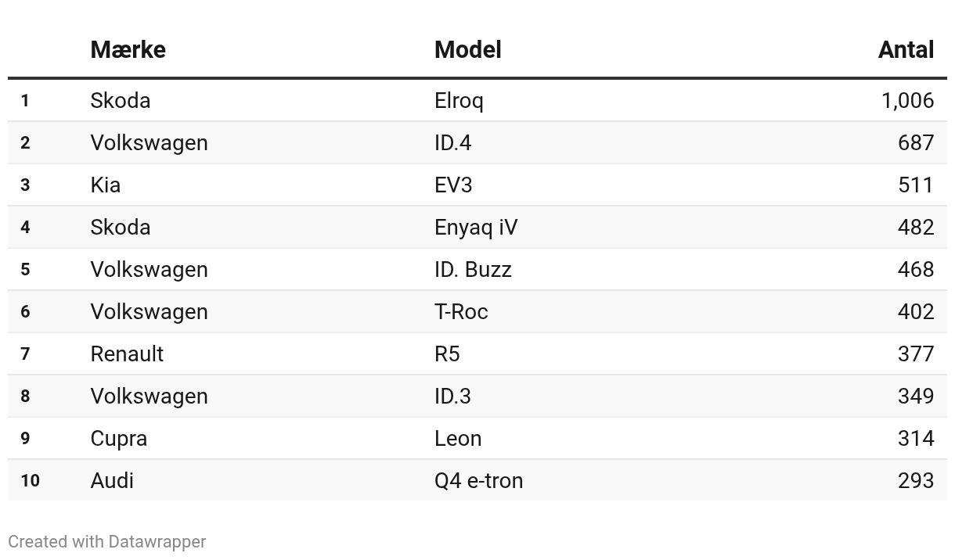Screen dimensions: 955x560
Task: Click the Antal column header
Action: pyautogui.click(x=906, y=50)
